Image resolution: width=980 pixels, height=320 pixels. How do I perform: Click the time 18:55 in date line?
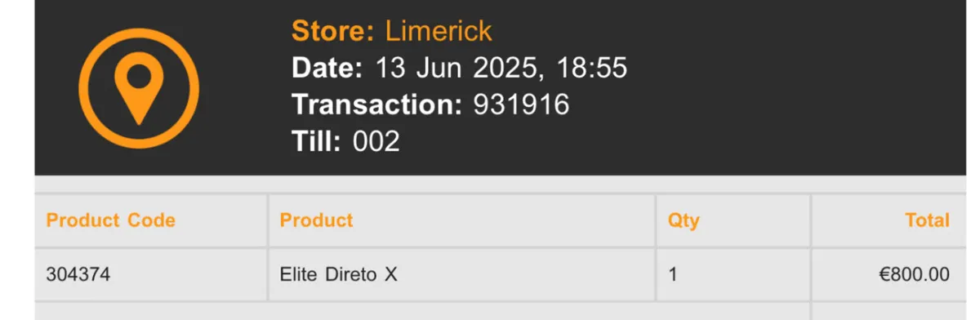[x=592, y=68]
